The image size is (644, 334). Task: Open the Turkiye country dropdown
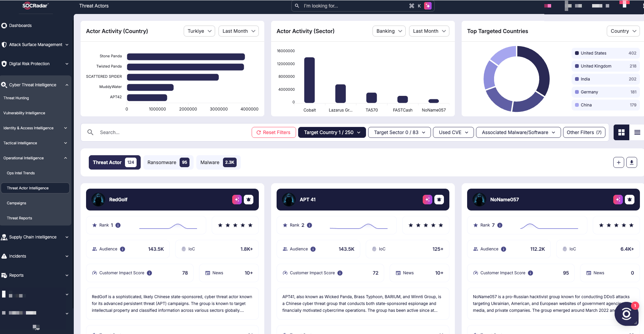(199, 31)
